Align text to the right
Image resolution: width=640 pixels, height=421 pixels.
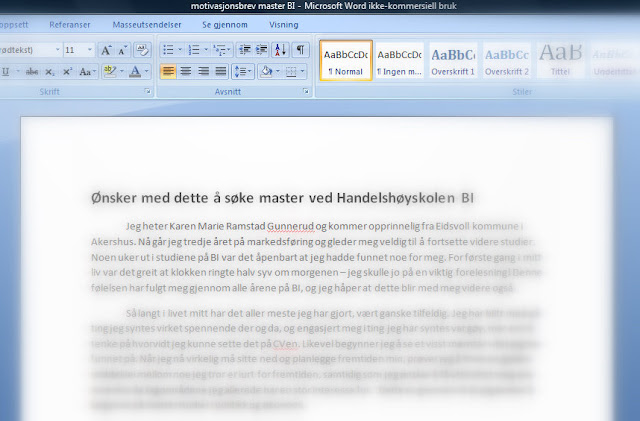tap(203, 72)
